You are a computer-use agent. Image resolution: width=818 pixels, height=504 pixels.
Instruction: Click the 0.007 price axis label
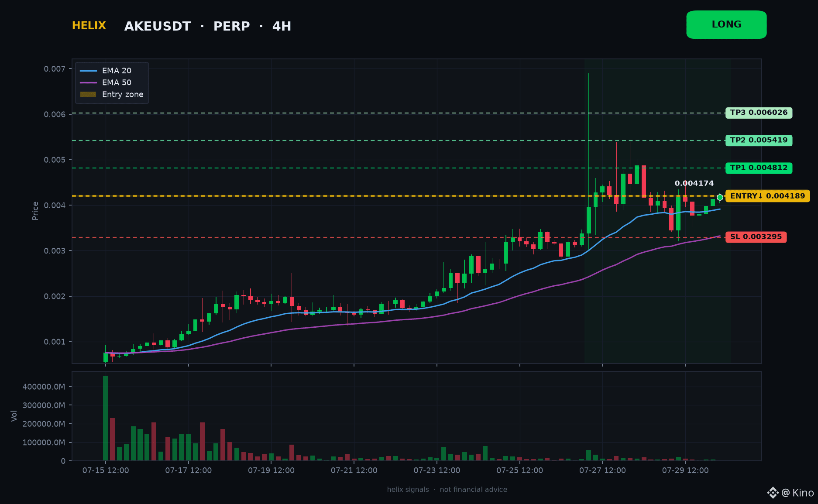(x=55, y=69)
